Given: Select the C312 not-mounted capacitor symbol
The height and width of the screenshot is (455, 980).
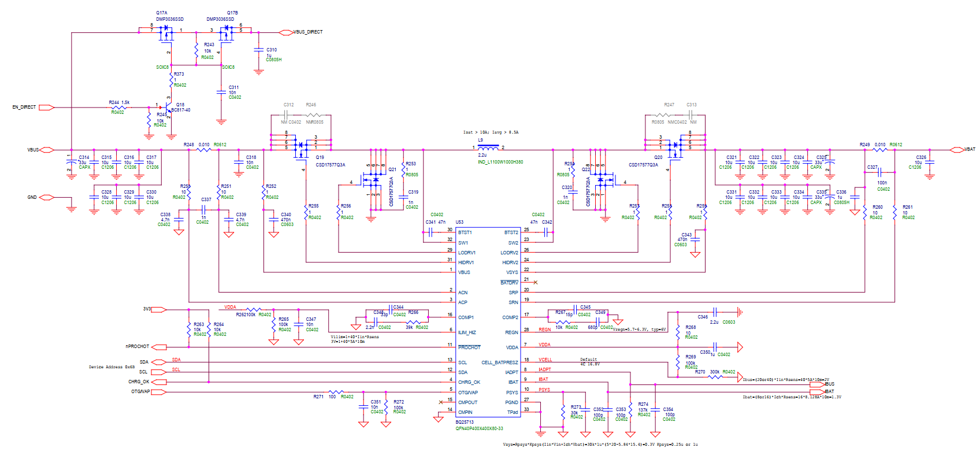Looking at the screenshot, I should tap(287, 115).
